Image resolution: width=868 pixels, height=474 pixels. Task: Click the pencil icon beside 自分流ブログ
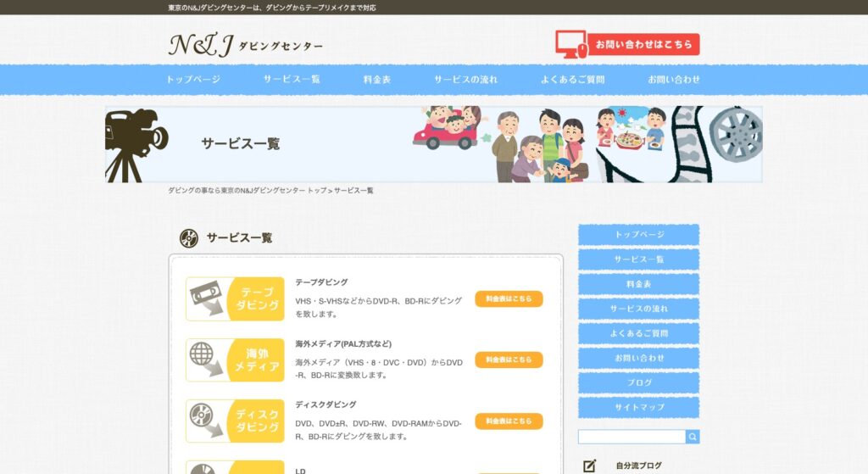point(590,466)
